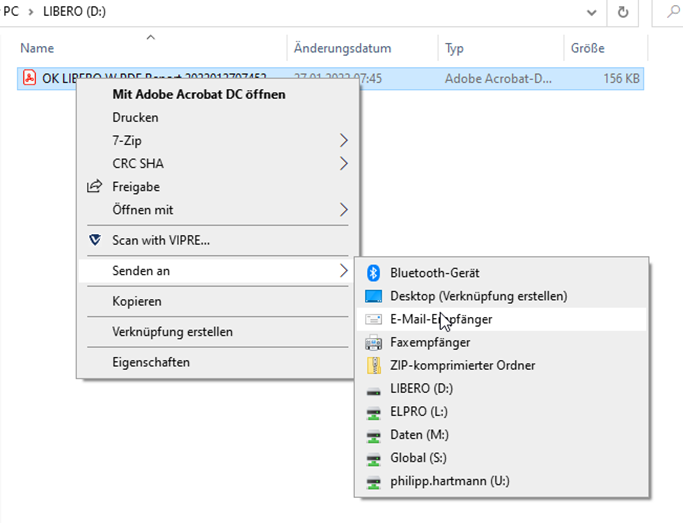683x523 pixels.
Task: Click the Faxempfänger fax icon
Action: point(374,342)
